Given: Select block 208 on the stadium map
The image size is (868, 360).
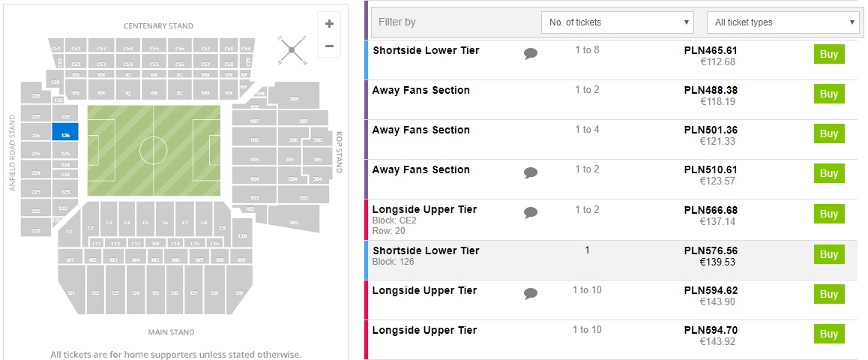Looking at the screenshot, I should (x=293, y=99).
